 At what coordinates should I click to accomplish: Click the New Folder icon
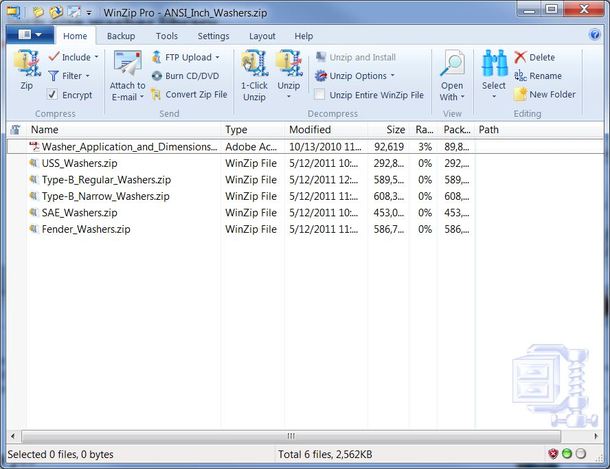click(520, 94)
